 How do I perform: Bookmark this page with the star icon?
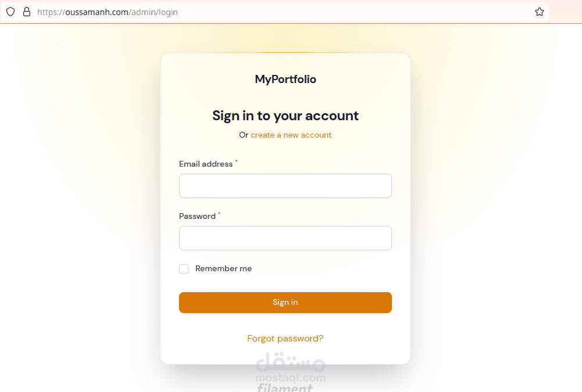[x=539, y=12]
